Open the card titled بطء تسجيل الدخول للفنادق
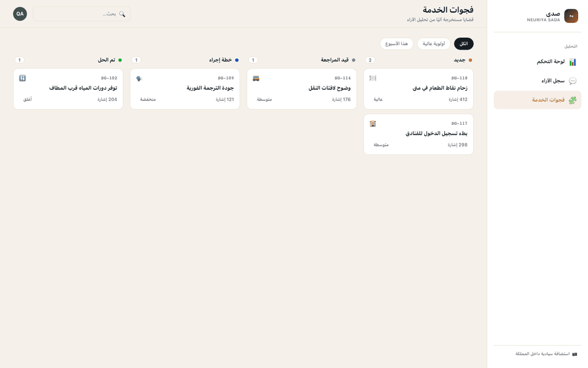The height and width of the screenshot is (368, 588). (419, 135)
